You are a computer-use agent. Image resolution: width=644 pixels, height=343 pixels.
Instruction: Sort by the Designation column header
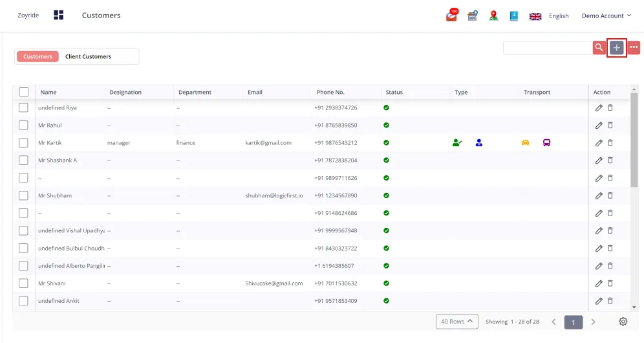coord(125,92)
